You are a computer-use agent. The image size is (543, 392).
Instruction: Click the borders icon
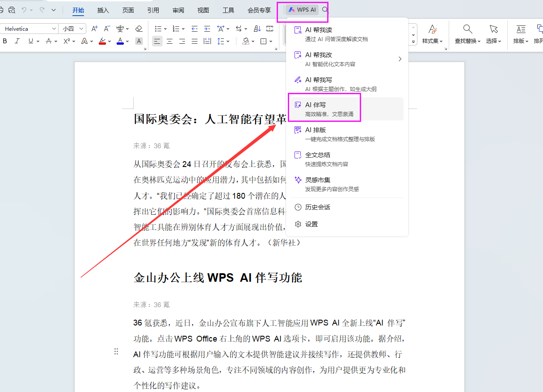pyautogui.click(x=264, y=41)
